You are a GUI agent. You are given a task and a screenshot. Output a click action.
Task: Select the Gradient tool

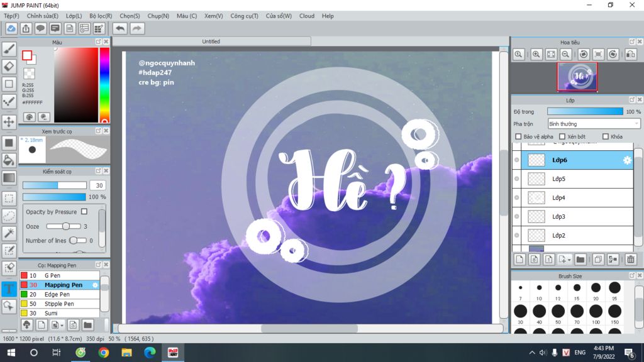pos(9,178)
